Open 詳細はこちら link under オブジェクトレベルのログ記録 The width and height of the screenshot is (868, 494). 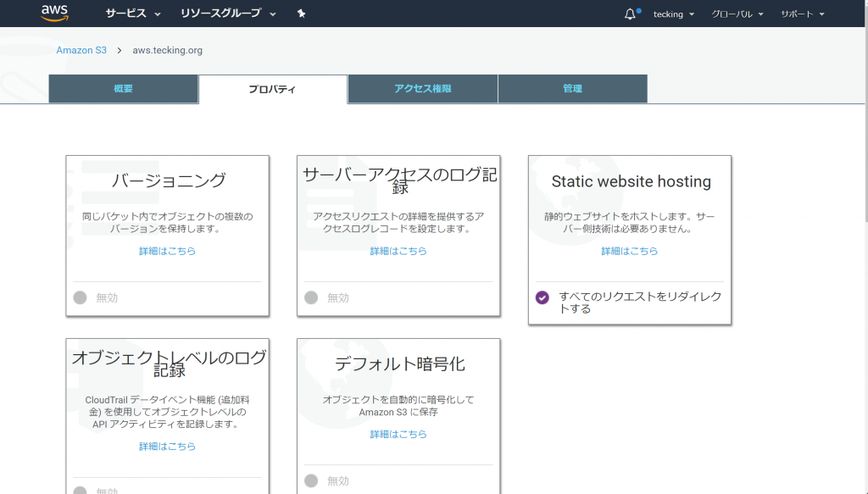[167, 447]
